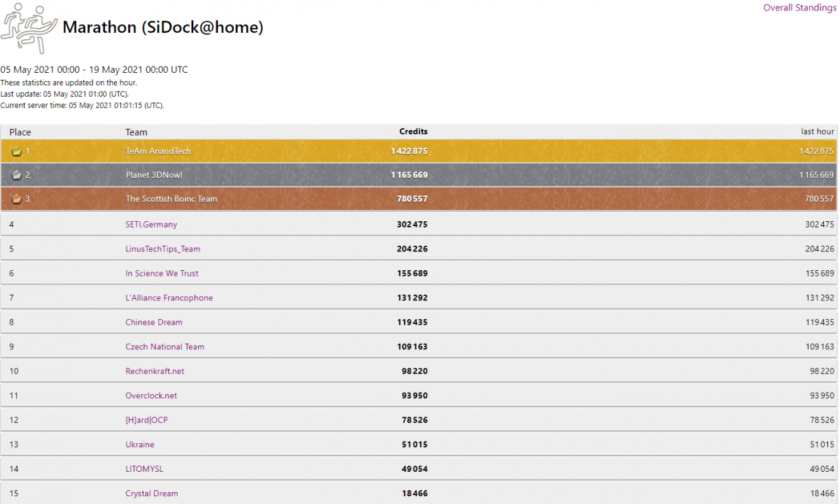Click the place number 11 cell
This screenshot has height=504, width=840.
[x=14, y=396]
